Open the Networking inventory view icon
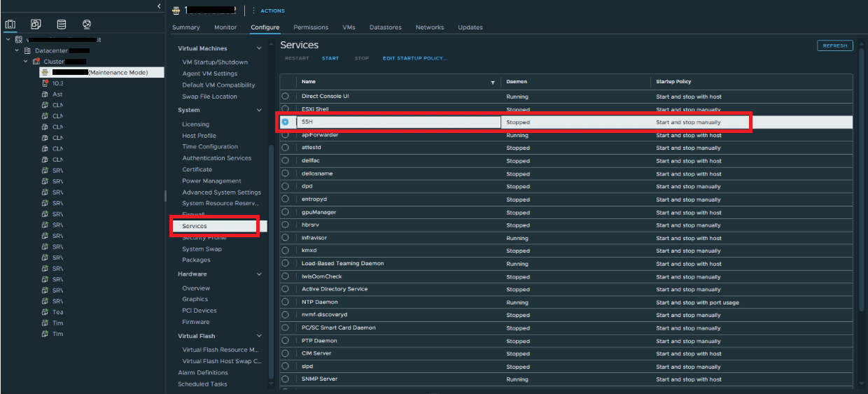The image size is (868, 394). (x=87, y=24)
